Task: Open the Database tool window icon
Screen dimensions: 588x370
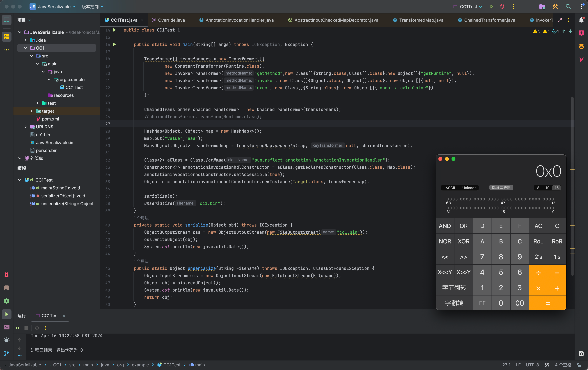Action: 581,46
